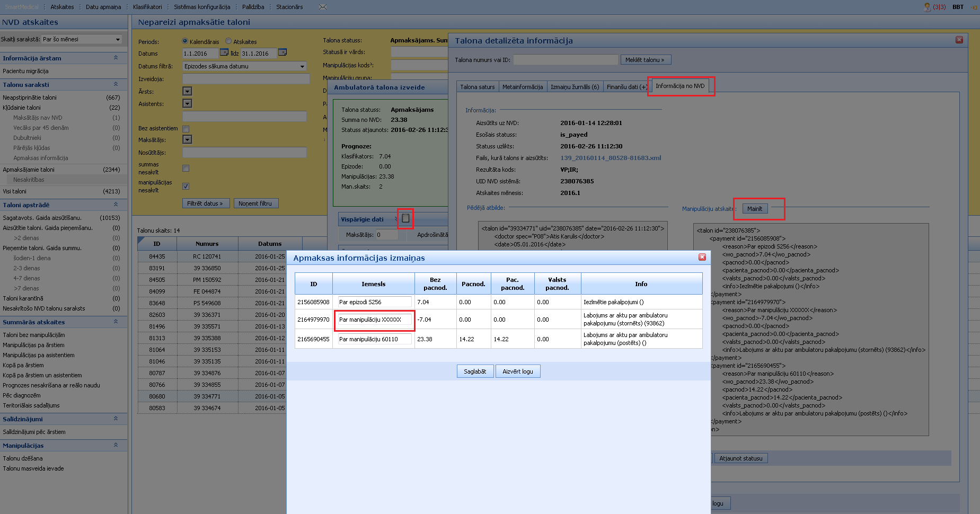The image size is (980, 514).
Task: Open the 139_20160114_80528-81683.xml file link
Action: tap(611, 158)
